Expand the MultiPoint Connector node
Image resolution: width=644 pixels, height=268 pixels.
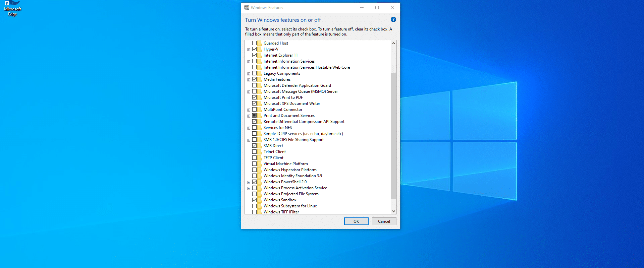pyautogui.click(x=249, y=110)
